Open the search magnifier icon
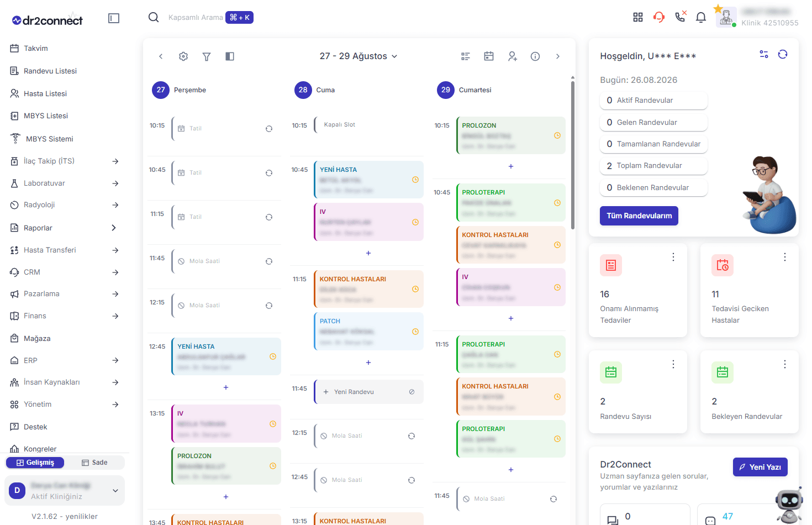The image size is (812, 525). (x=154, y=17)
